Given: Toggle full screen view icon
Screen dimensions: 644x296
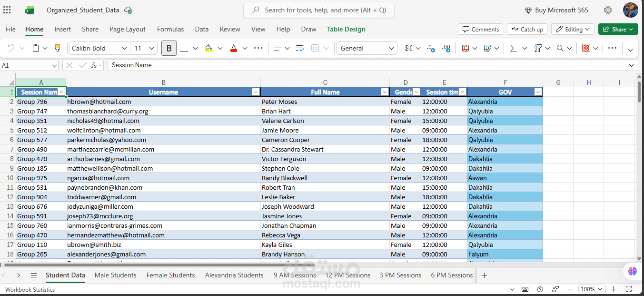Looking at the screenshot, I should [x=629, y=289].
